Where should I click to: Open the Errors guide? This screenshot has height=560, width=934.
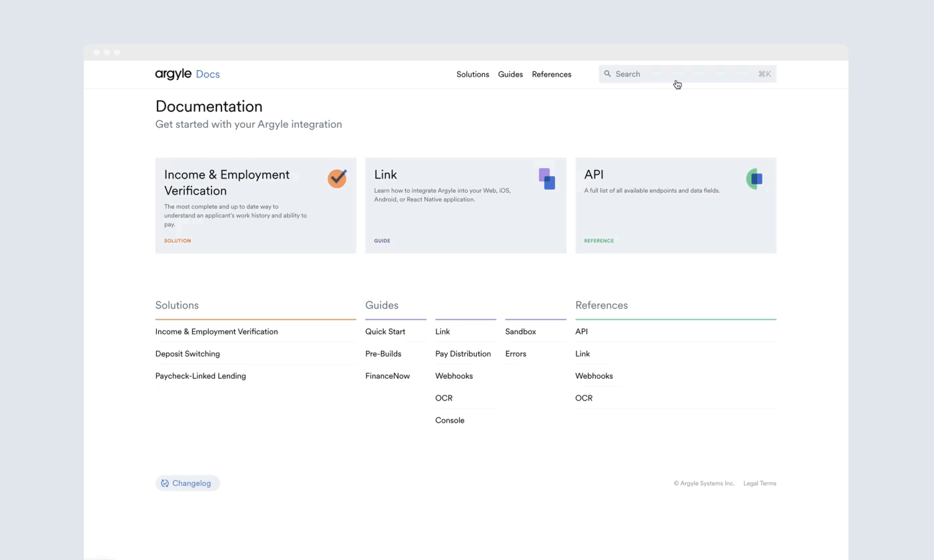516,354
